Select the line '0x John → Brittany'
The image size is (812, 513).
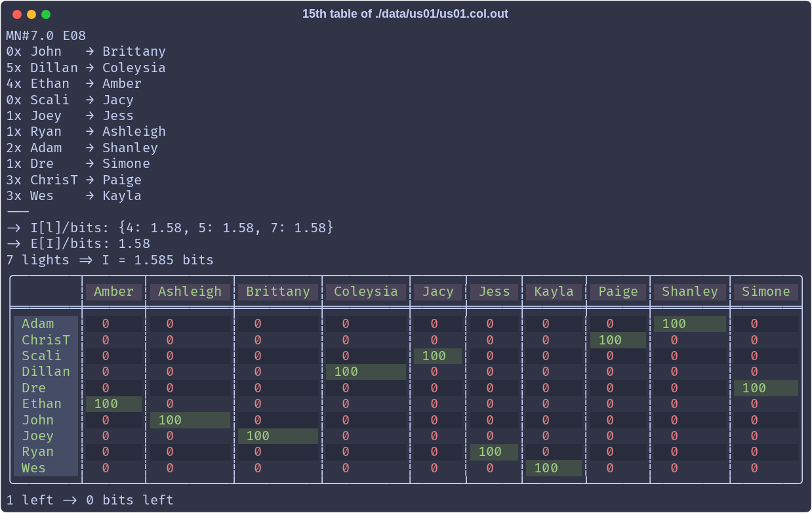86,51
